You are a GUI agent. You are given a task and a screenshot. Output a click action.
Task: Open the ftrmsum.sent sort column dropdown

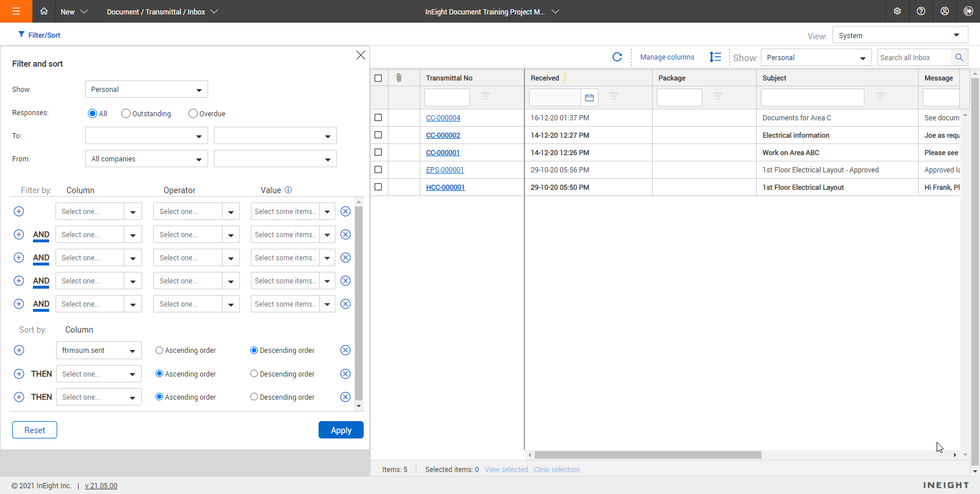click(98, 351)
